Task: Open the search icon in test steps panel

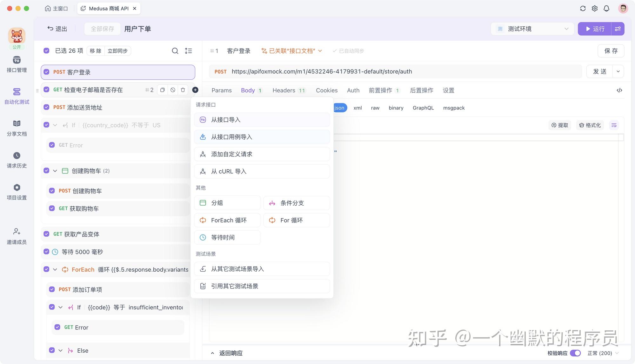Action: click(x=175, y=51)
